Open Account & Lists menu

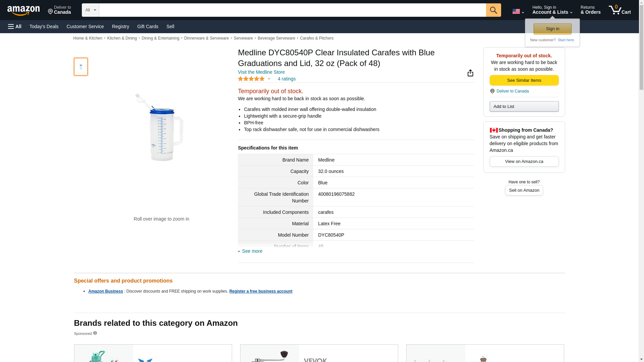[552, 10]
